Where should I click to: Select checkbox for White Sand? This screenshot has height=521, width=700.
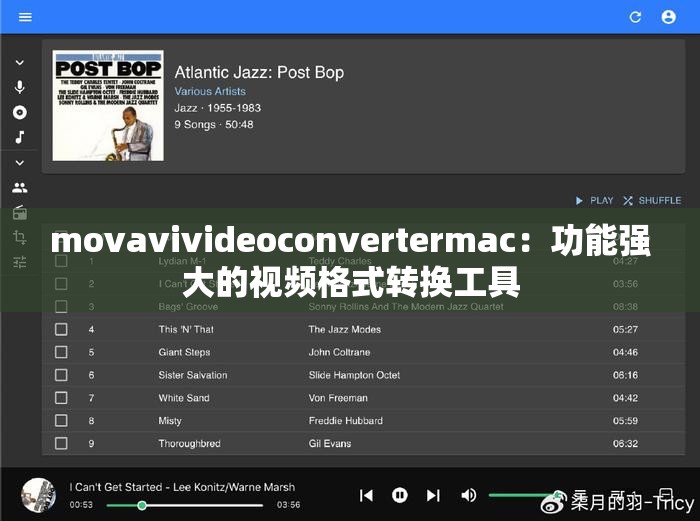click(x=61, y=398)
